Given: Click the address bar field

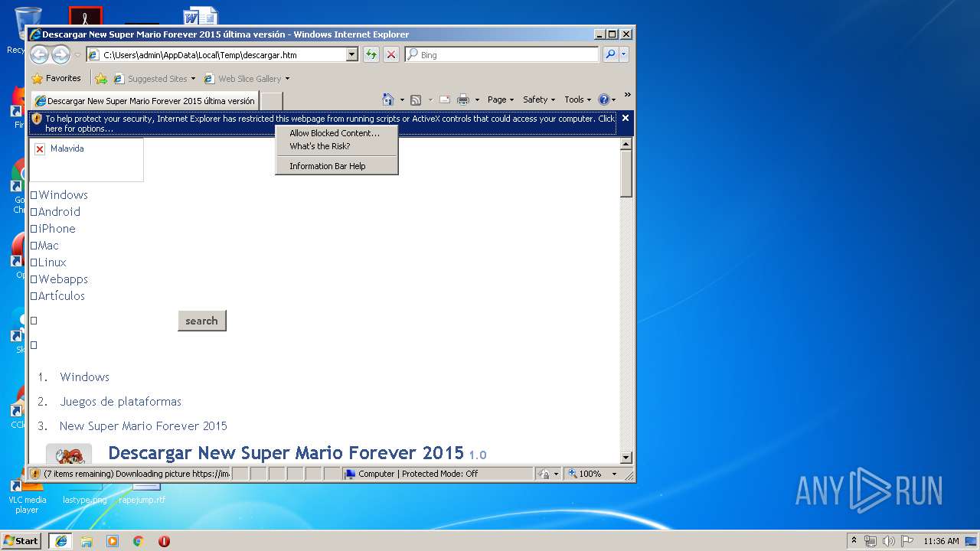Looking at the screenshot, I should point(222,55).
